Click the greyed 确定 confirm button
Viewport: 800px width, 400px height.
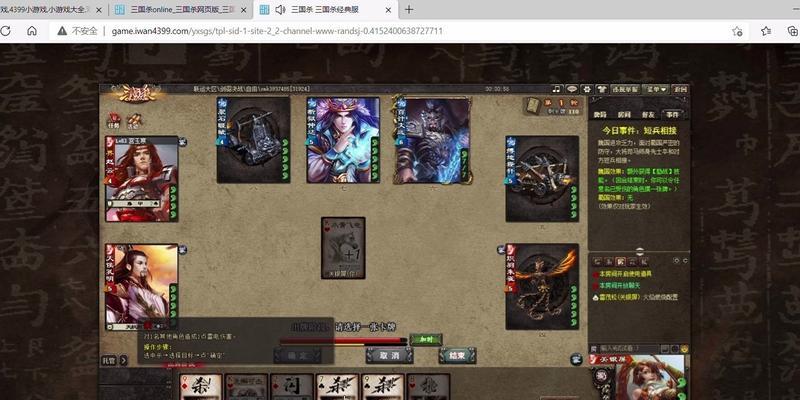coord(297,356)
